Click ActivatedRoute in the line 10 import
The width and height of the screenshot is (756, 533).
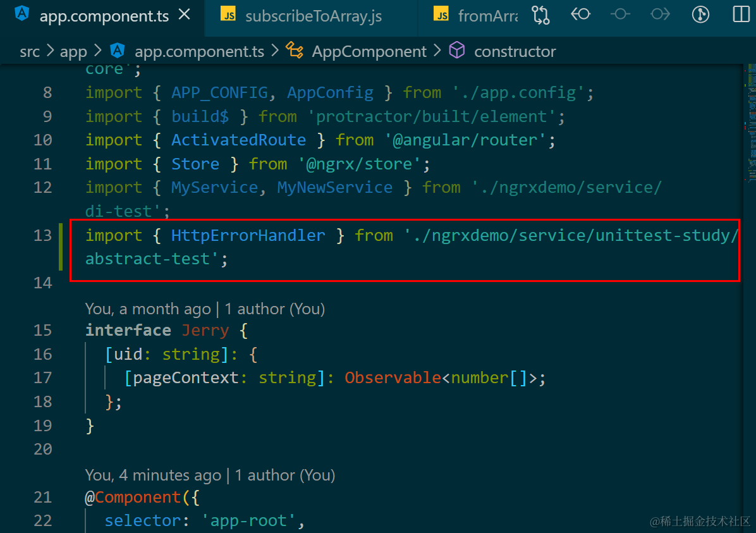pos(238,140)
